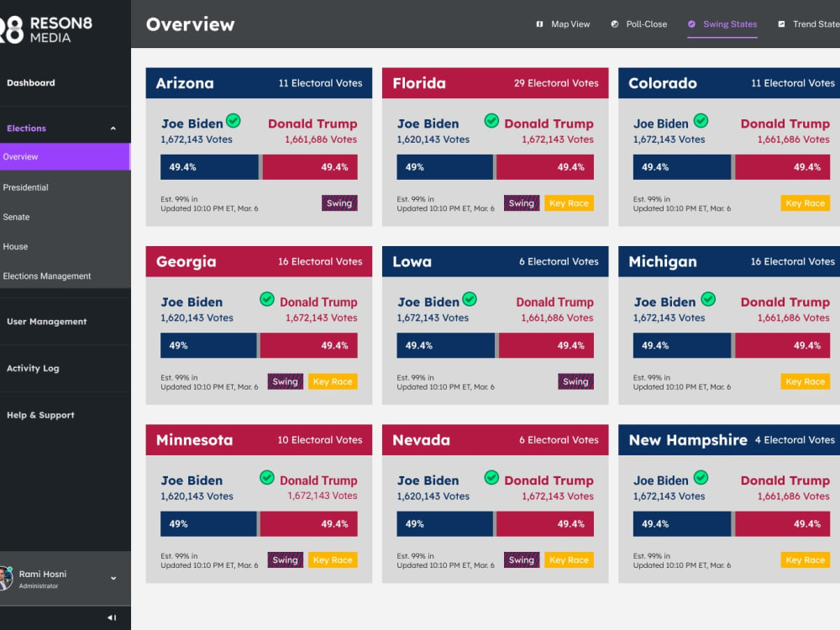Click Joe Biden's name on Minnesota card
The image size is (840, 630).
pyautogui.click(x=192, y=480)
